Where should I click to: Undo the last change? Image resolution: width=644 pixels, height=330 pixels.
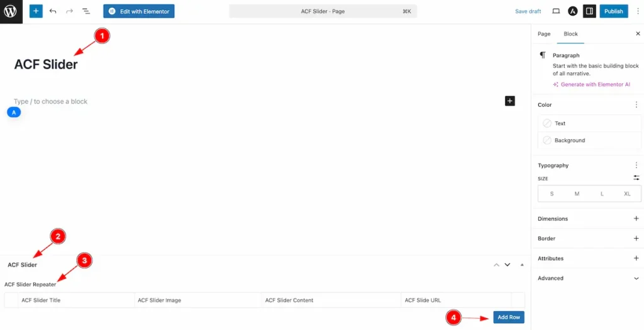click(x=53, y=11)
